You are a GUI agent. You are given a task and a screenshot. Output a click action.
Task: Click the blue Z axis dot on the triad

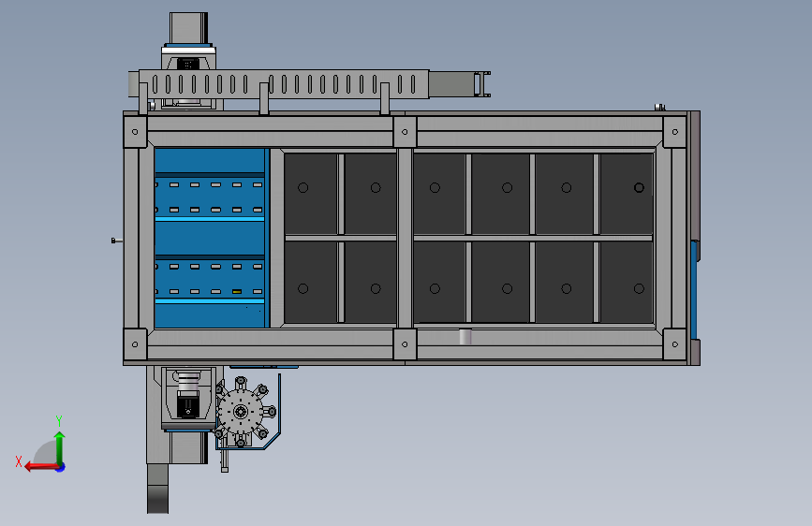click(61, 467)
